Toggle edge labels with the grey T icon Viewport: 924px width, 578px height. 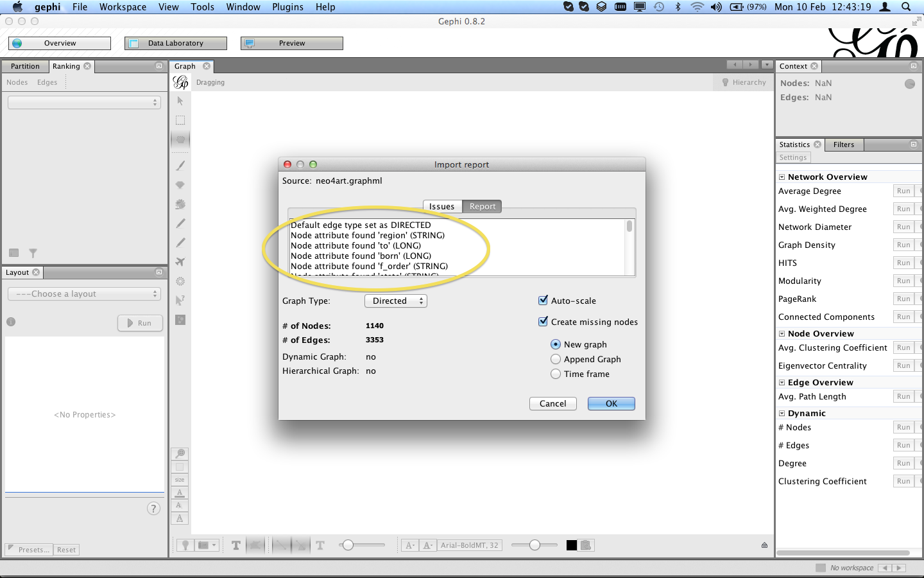[x=320, y=545]
